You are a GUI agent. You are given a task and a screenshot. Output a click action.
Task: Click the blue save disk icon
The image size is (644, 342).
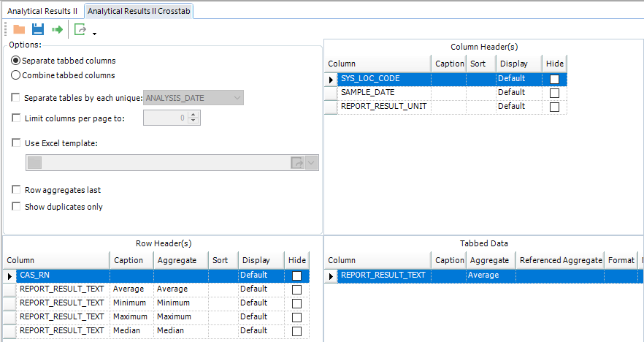[38, 29]
